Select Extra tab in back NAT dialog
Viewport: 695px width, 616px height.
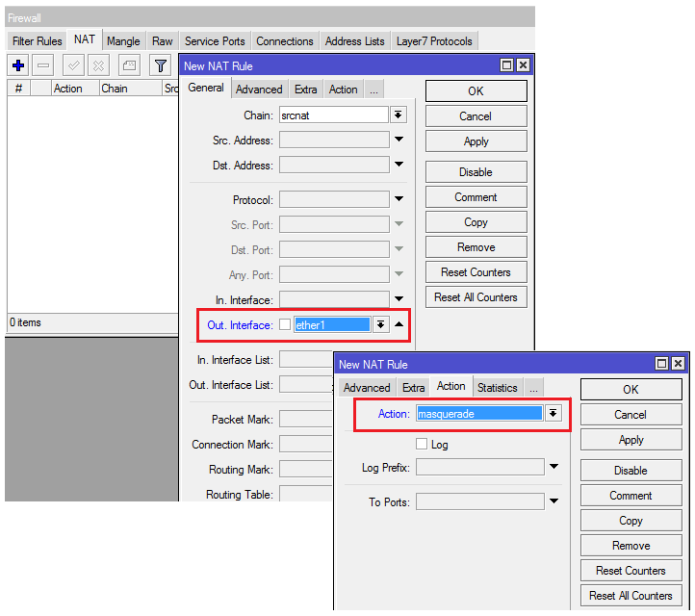(x=306, y=90)
